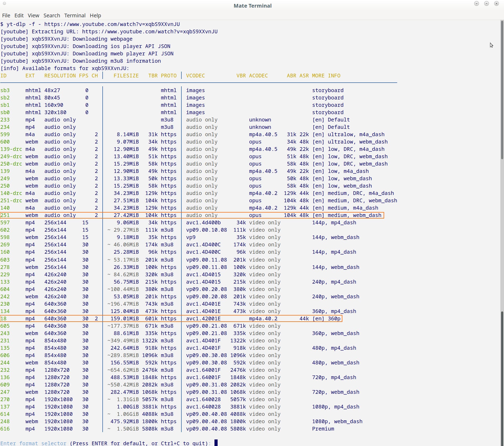Click the 159.01MiB filesize value
The image size is (504, 446).
(125, 318)
